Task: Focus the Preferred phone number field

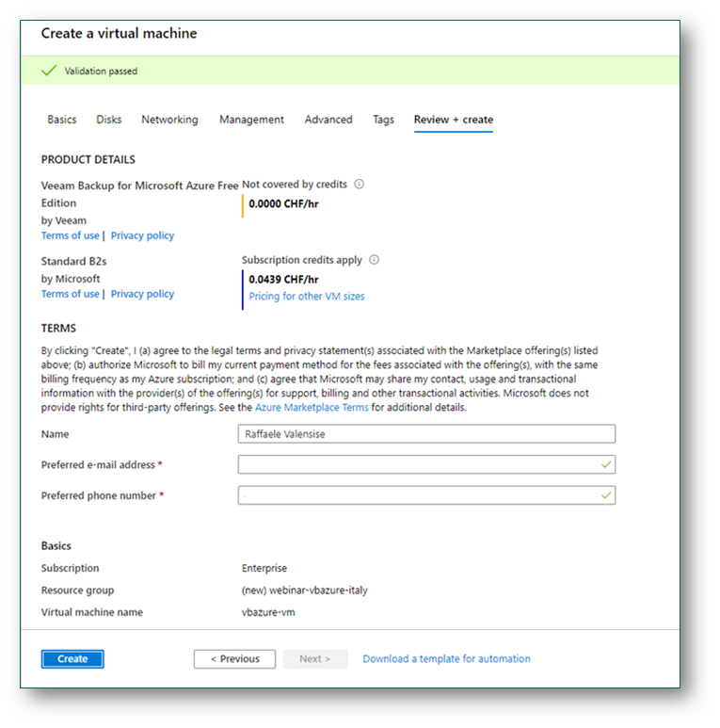Action: 426,495
